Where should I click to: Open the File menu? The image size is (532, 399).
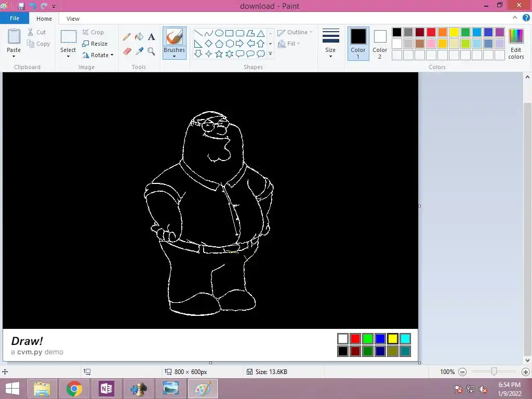click(15, 18)
